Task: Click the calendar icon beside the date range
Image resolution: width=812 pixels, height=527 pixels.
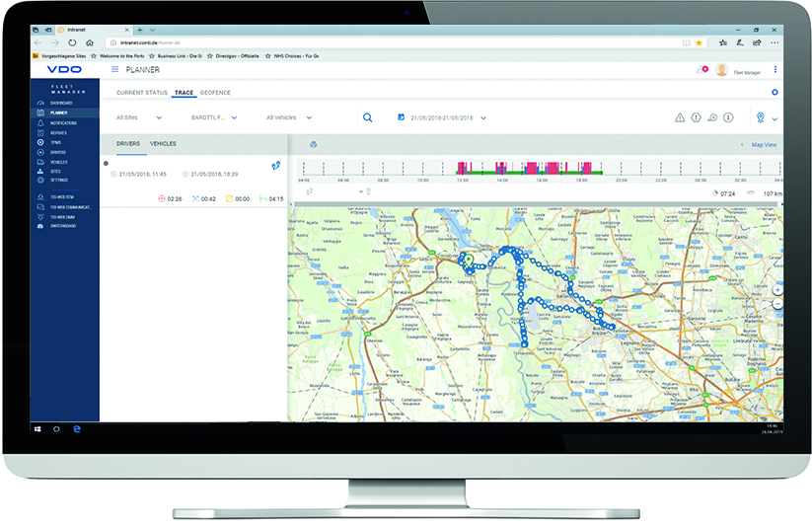Action: tap(401, 117)
